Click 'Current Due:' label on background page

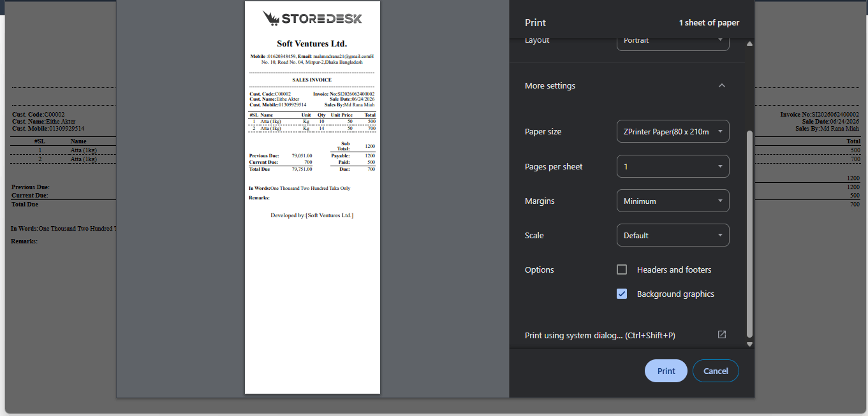click(x=30, y=196)
